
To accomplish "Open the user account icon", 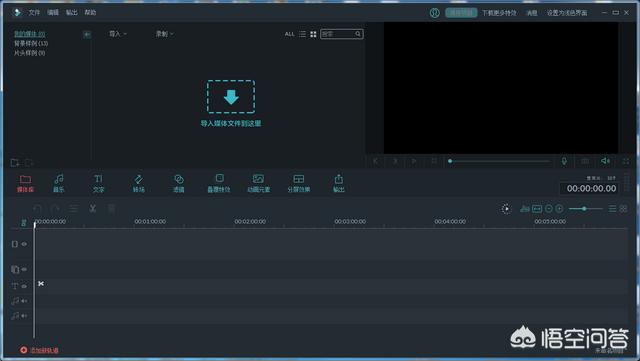I will [434, 13].
